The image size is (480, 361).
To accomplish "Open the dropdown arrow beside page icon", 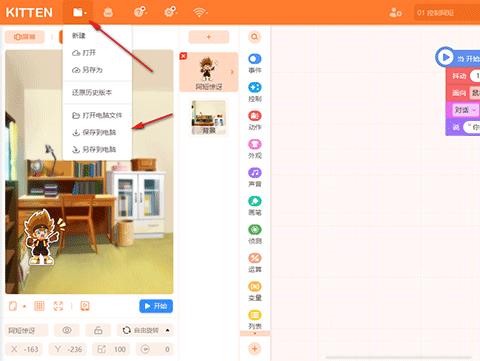I will pos(24,306).
